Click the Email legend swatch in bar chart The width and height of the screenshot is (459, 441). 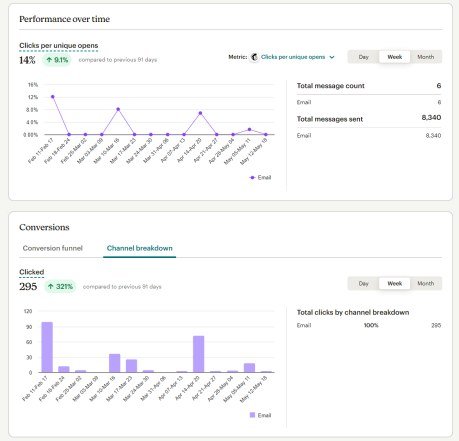point(252,415)
